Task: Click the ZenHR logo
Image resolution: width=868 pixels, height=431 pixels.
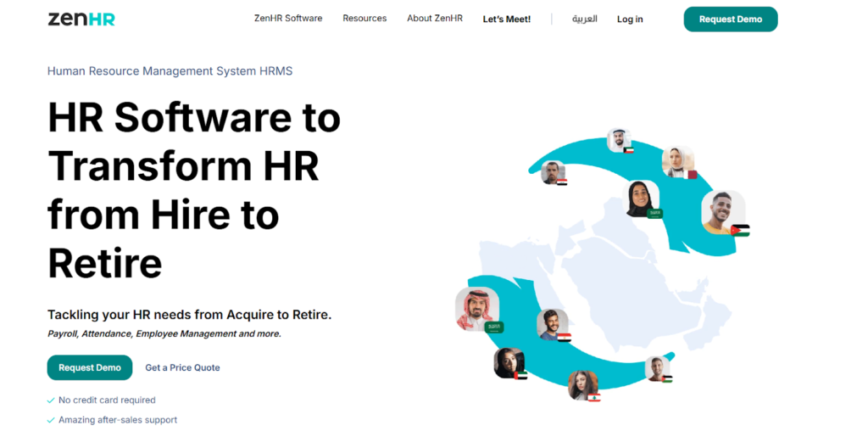Action: click(81, 19)
